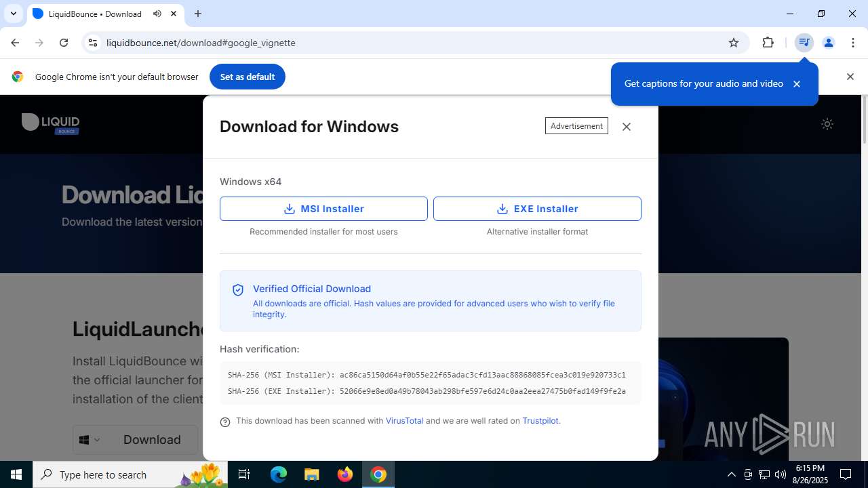Open a new tab
This screenshot has width=868, height=488.
pyautogui.click(x=198, y=14)
